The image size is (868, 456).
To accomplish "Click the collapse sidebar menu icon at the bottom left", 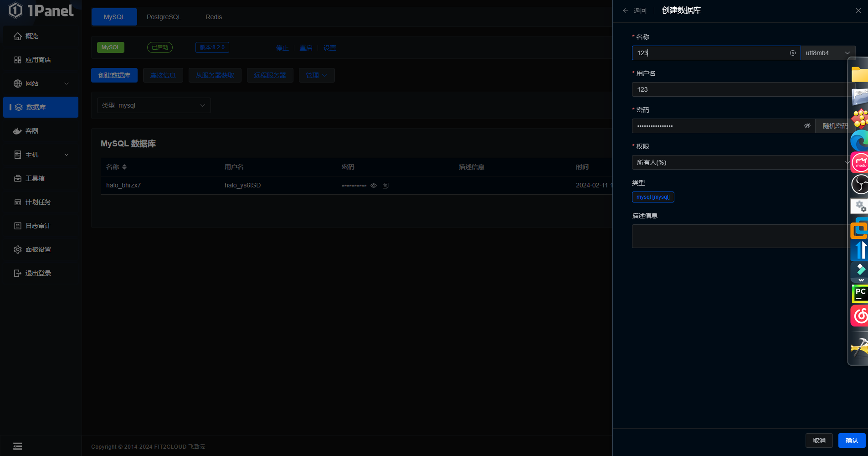I will tap(18, 446).
